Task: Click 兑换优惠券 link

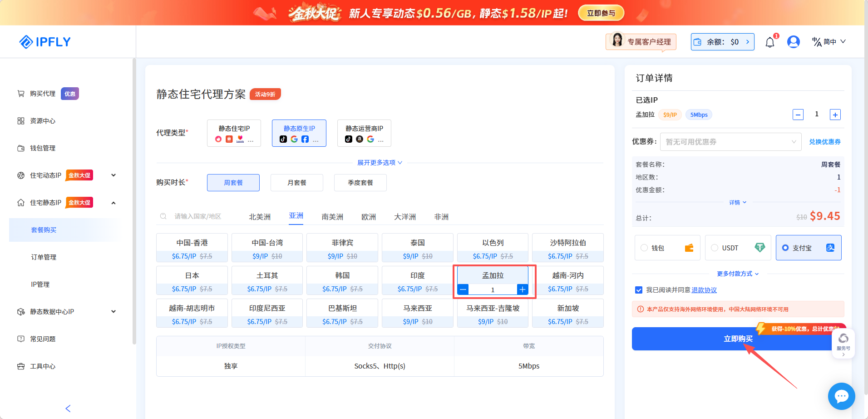Action: coord(825,142)
